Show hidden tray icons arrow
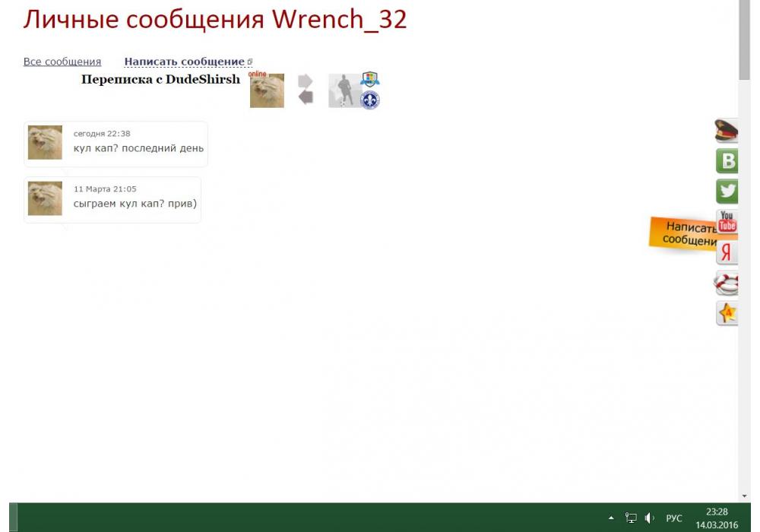The image size is (760, 532). [611, 518]
